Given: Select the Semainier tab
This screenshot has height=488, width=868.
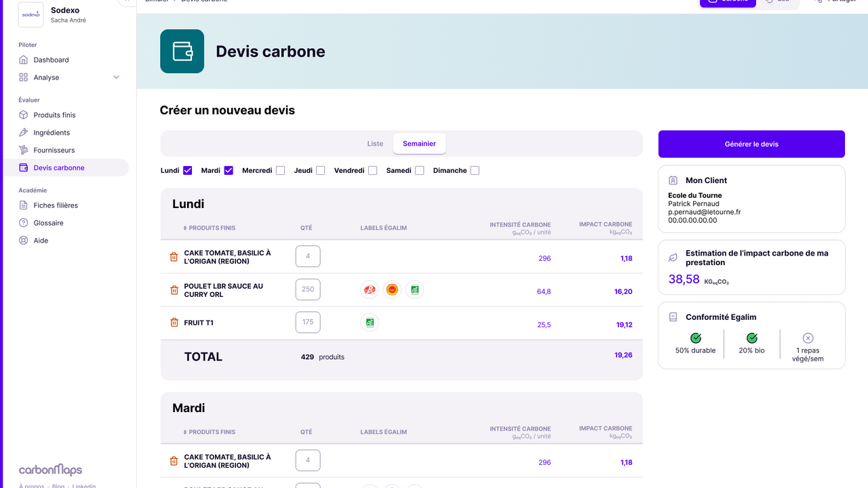Looking at the screenshot, I should pyautogui.click(x=419, y=144).
